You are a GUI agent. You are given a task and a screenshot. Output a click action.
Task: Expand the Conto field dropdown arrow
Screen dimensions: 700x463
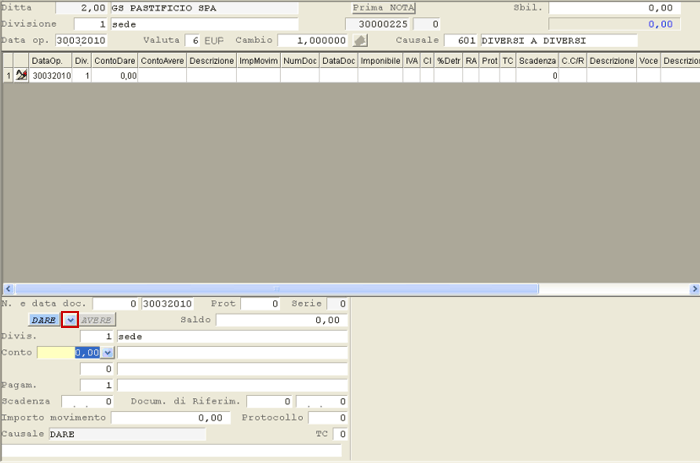point(108,353)
